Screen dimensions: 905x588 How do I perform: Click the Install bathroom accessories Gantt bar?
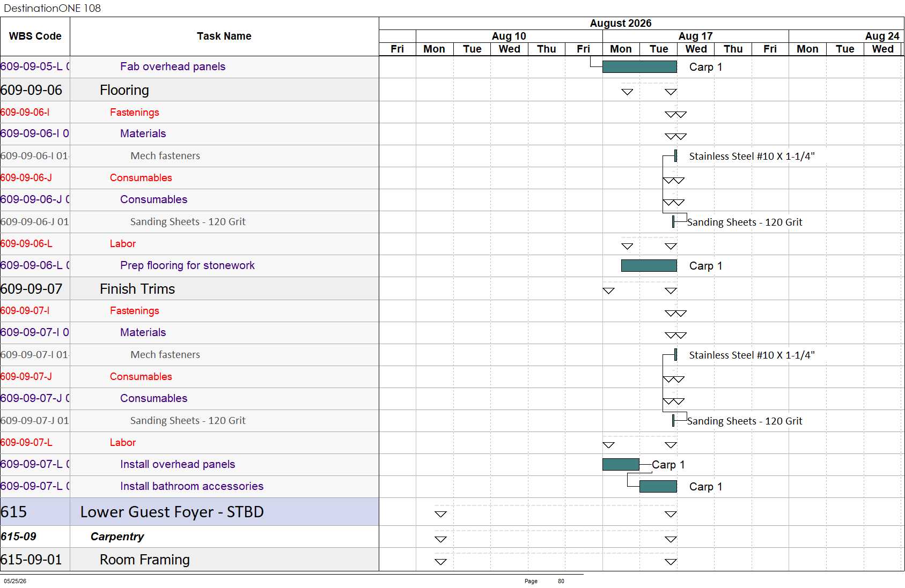tap(658, 487)
